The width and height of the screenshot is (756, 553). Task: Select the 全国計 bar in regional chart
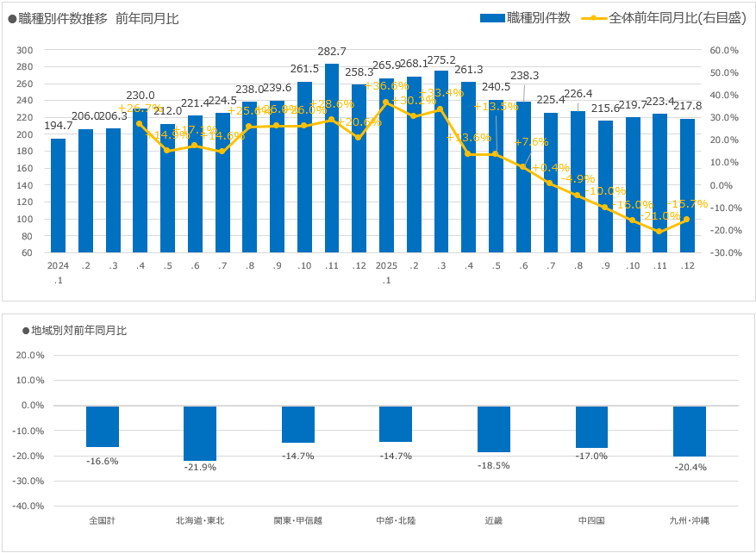tap(103, 426)
